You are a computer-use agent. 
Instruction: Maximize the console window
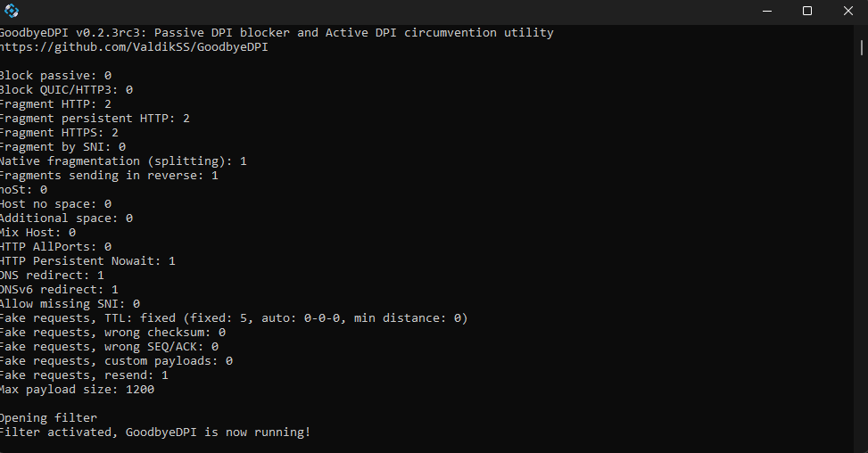point(807,12)
